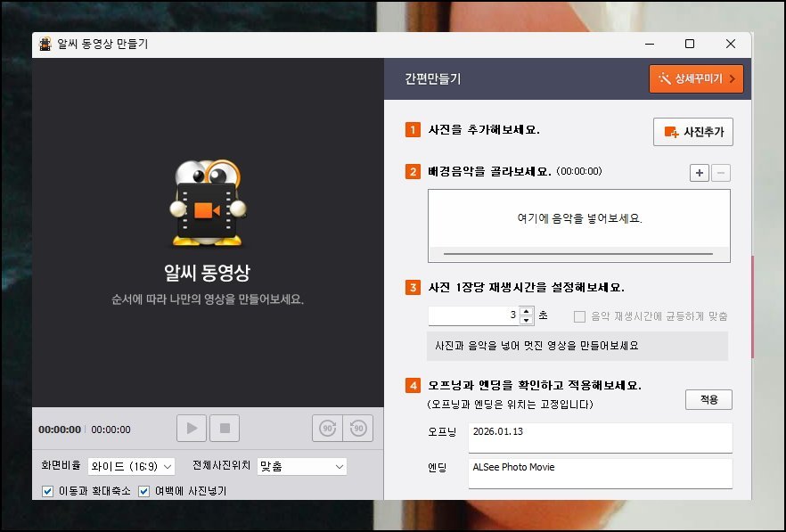
Task: Click the step 3 orange number badge
Action: (x=413, y=287)
